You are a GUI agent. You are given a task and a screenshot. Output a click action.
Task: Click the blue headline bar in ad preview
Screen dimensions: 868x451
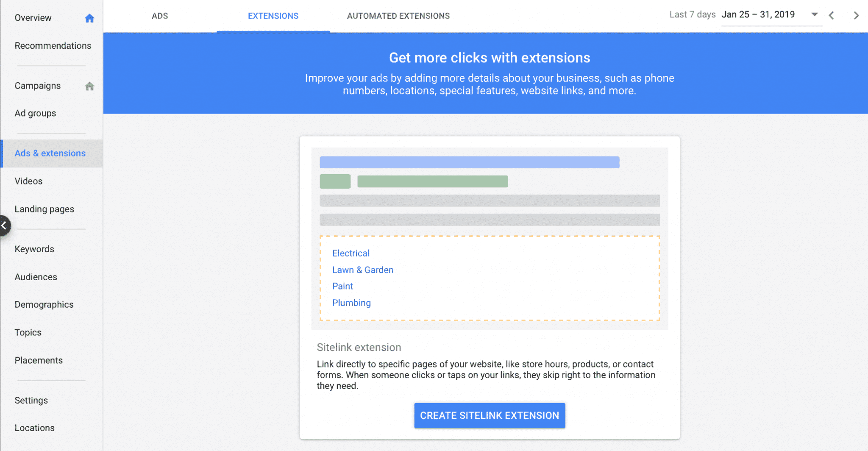click(470, 162)
